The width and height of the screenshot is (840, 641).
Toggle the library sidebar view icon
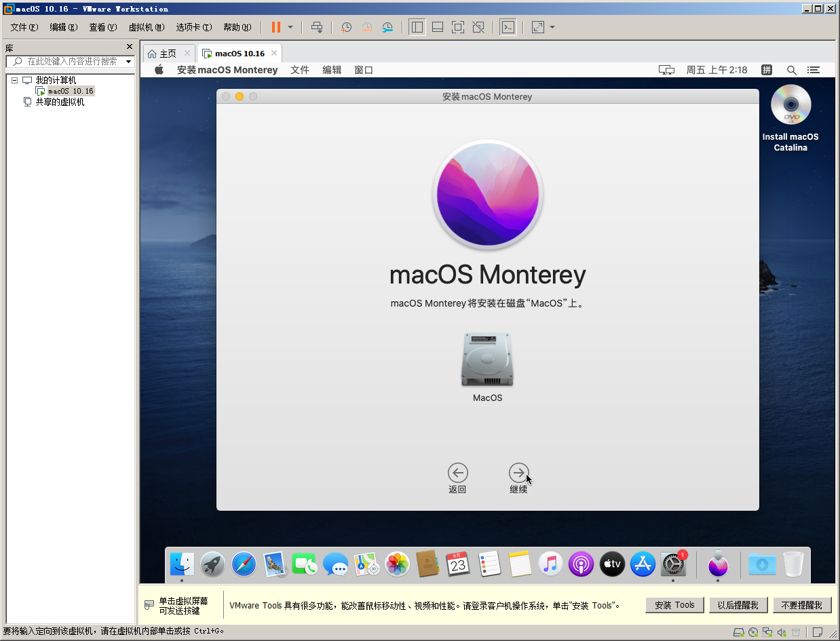[417, 27]
